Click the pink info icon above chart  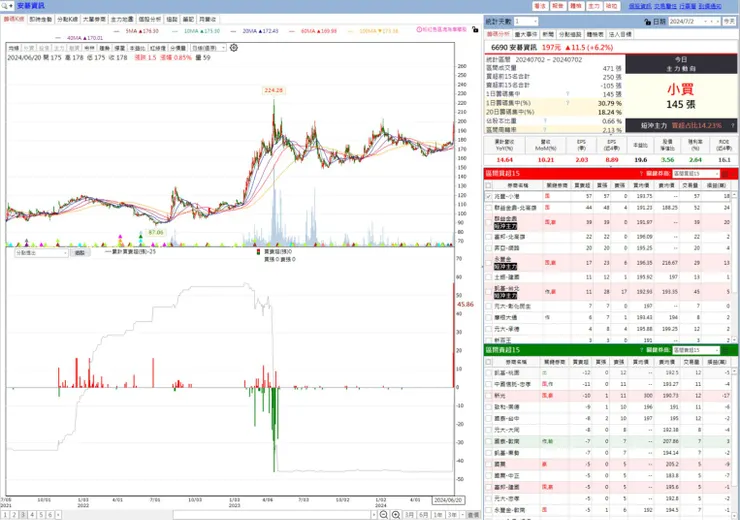[x=419, y=30]
